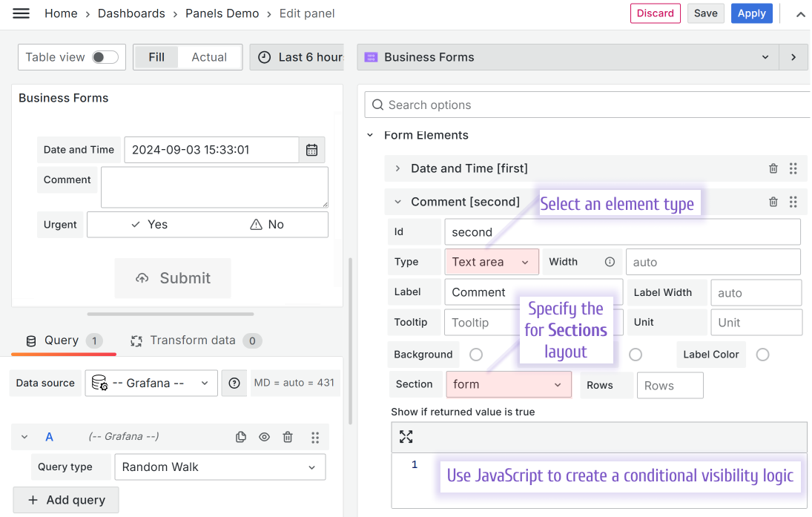Click the Apply button
The height and width of the screenshot is (517, 812).
tap(751, 13)
